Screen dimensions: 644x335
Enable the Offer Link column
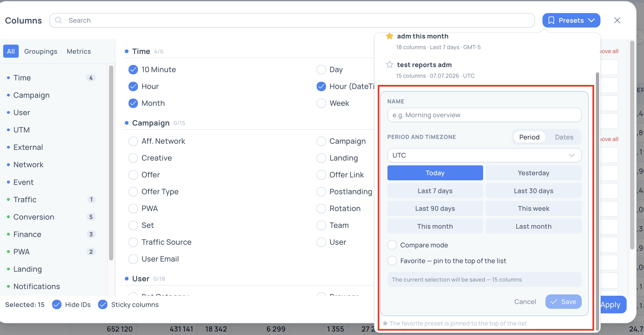pyautogui.click(x=321, y=175)
